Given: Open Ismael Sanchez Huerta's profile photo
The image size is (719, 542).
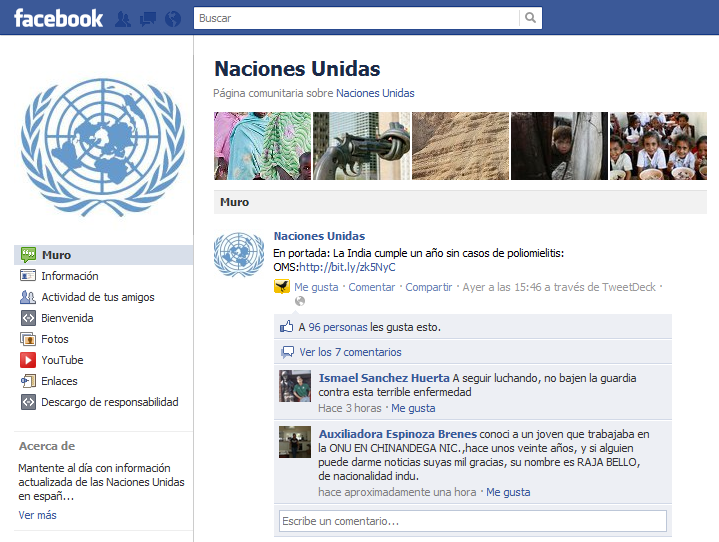Looking at the screenshot, I should (295, 386).
